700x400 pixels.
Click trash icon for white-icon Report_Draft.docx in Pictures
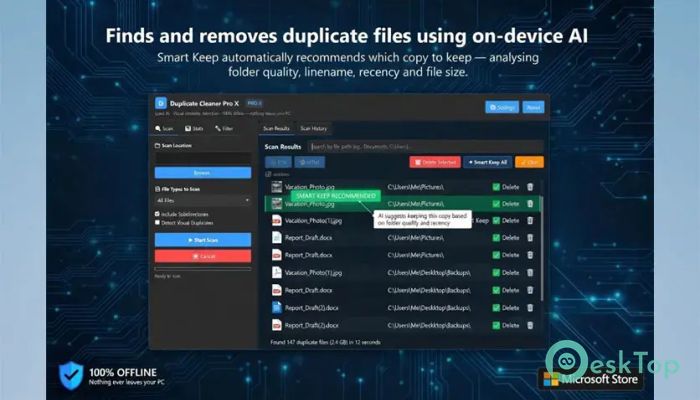point(530,238)
